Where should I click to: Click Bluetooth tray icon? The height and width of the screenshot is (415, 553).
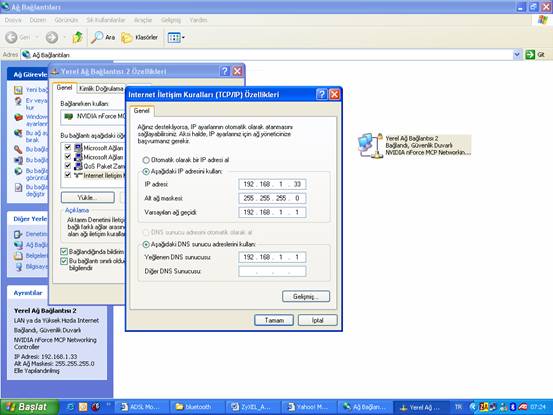click(x=513, y=407)
